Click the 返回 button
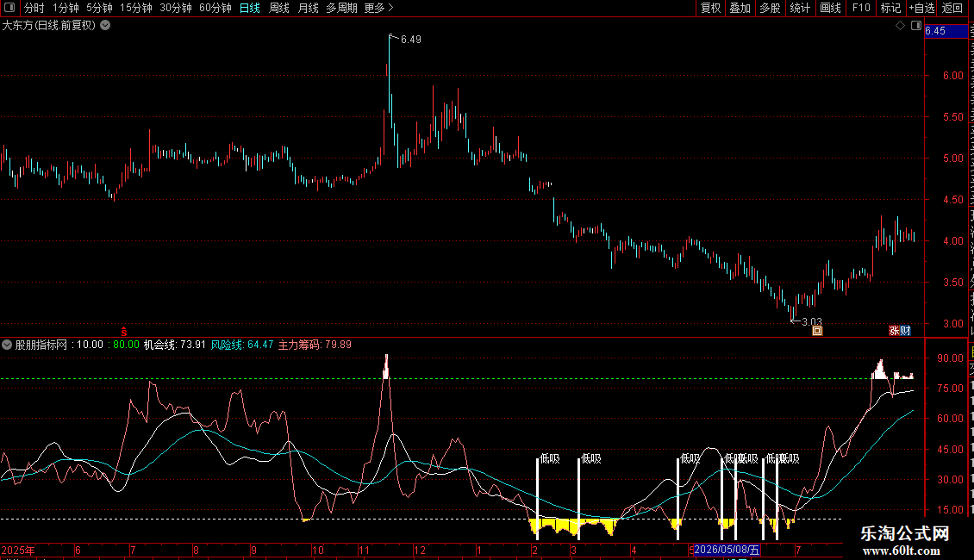 pyautogui.click(x=952, y=8)
